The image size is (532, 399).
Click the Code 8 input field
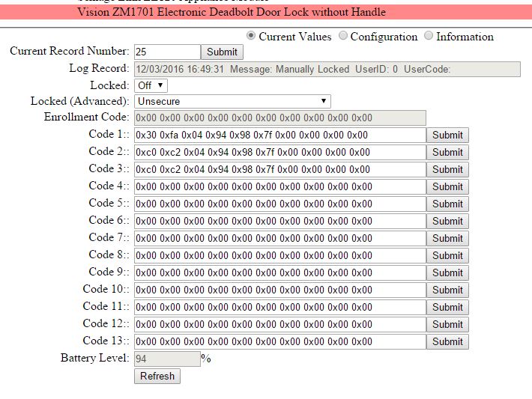click(280, 255)
